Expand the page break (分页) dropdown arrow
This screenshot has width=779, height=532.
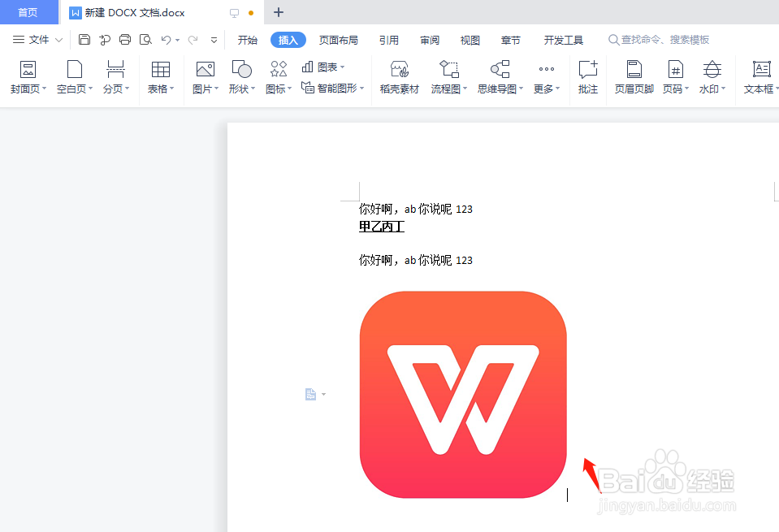[128, 89]
